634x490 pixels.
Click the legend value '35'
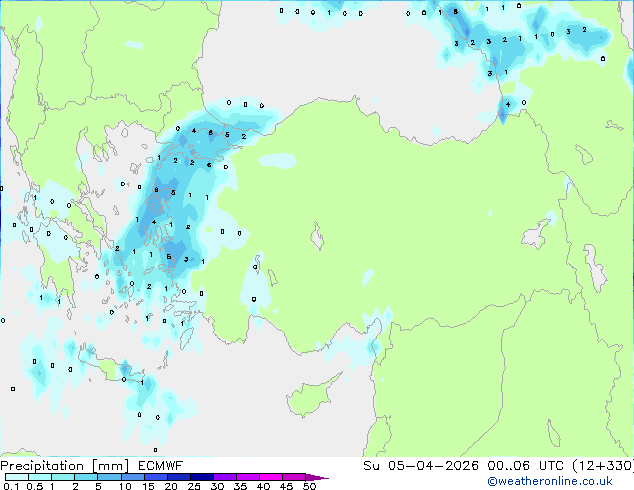click(240, 486)
